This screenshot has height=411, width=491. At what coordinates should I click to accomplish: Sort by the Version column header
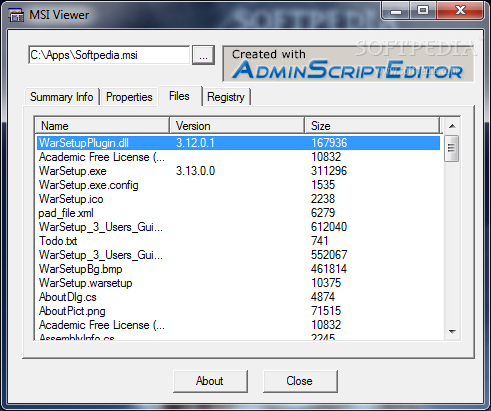click(237, 126)
